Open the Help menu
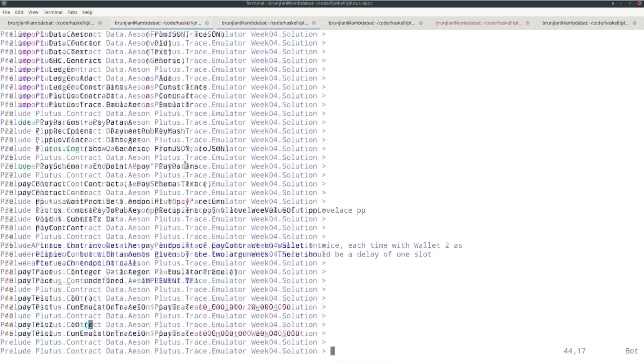 [87, 12]
